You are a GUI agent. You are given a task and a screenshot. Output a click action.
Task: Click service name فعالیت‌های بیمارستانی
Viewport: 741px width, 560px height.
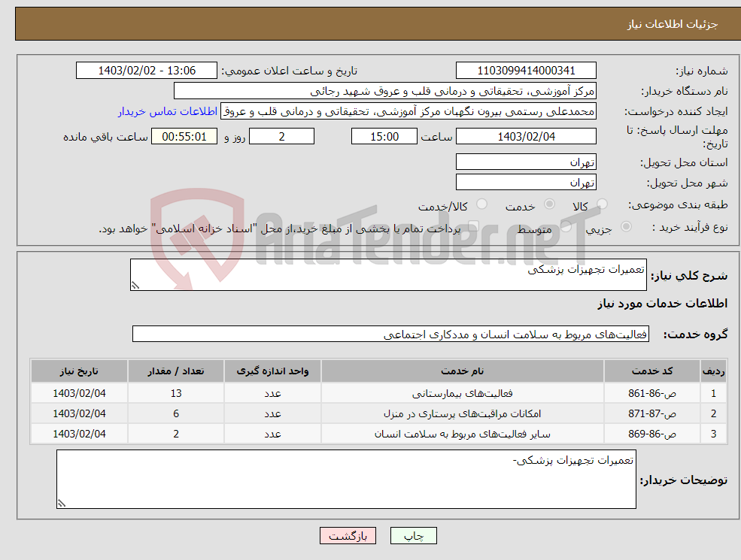462,393
